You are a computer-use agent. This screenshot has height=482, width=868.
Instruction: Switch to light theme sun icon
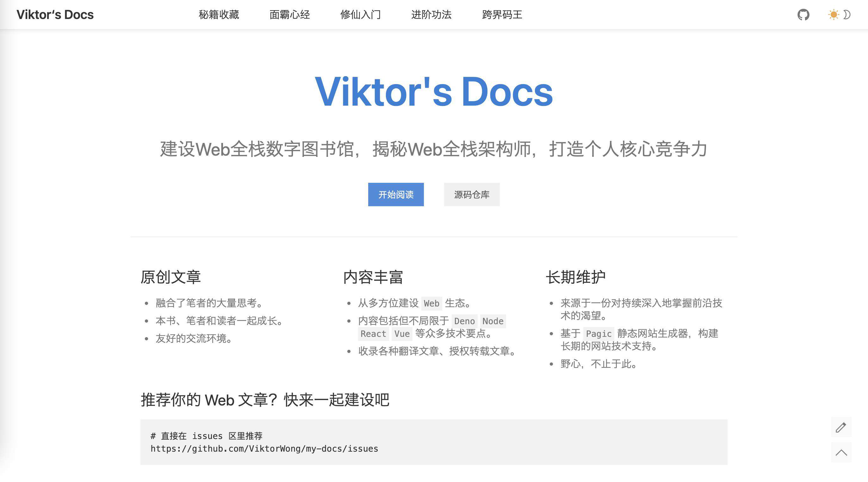833,15
